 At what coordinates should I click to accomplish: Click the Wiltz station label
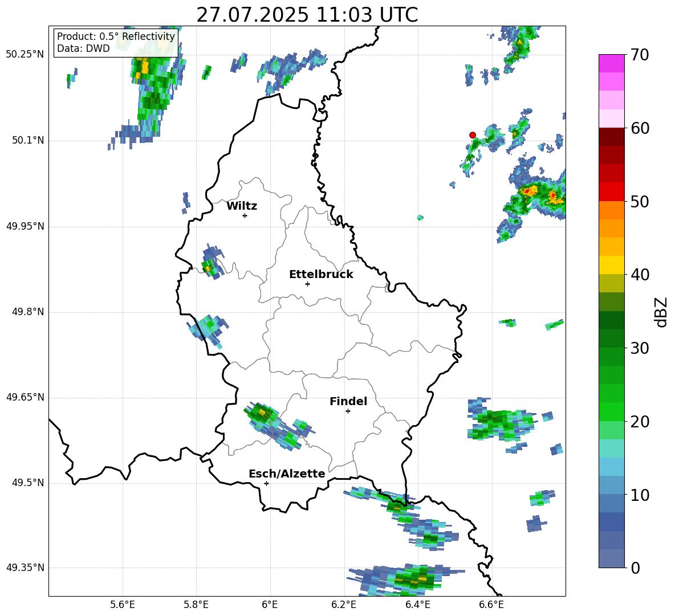(242, 206)
